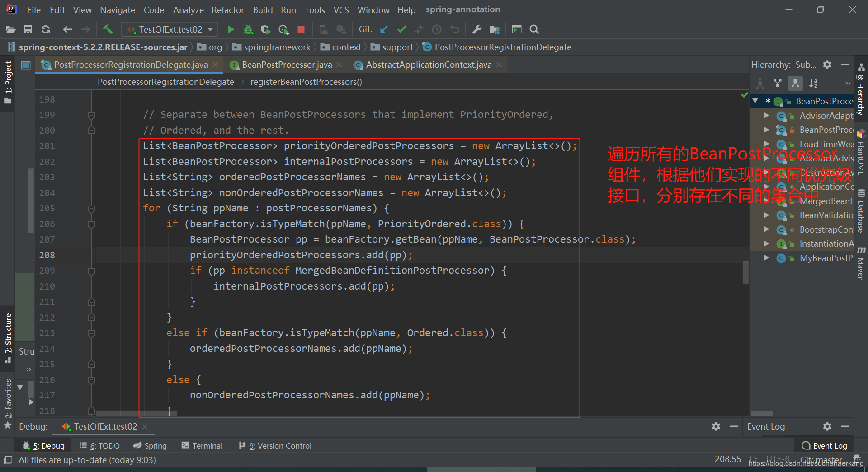The width and height of the screenshot is (868, 472).
Task: Open the 1: Project side panel
Action: click(8, 83)
